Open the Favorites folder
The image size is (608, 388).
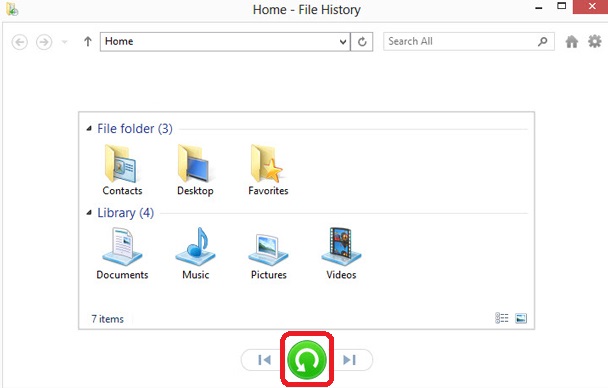coord(268,170)
